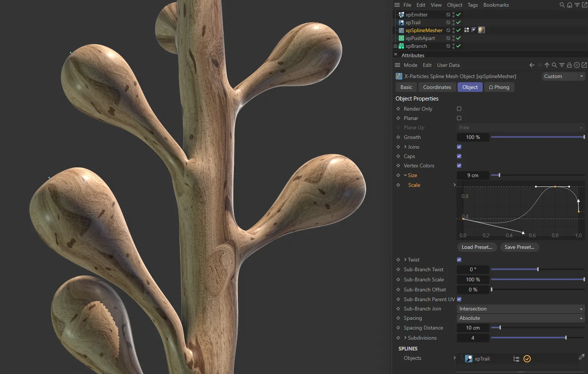Click the Sub-Branch Twist slider handle
The width and height of the screenshot is (588, 374).
pos(538,269)
